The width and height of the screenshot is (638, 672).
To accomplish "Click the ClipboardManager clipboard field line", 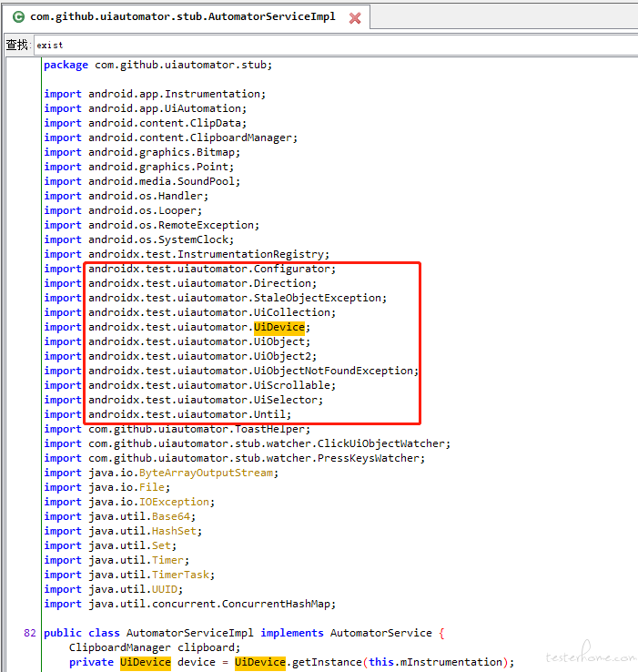I will click(155, 647).
